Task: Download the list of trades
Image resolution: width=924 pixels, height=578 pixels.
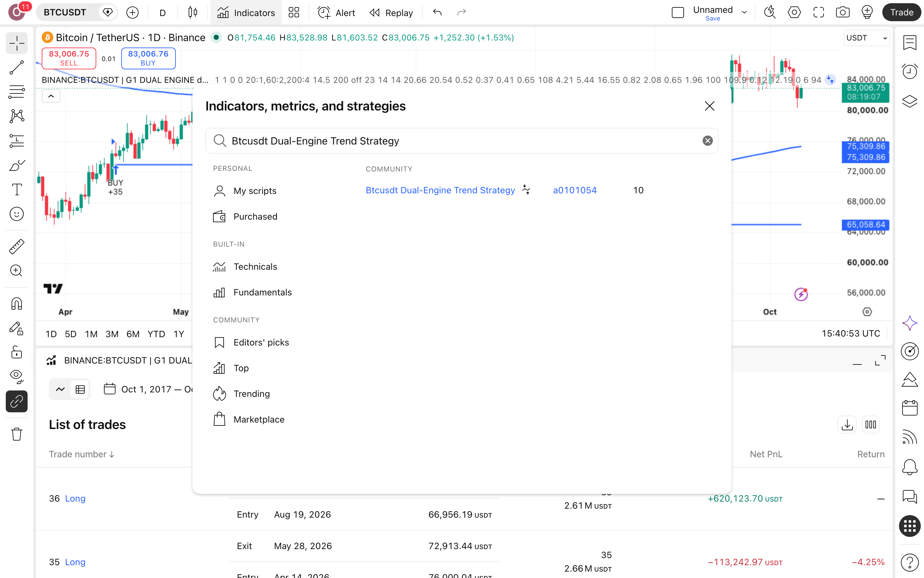Action: (x=847, y=425)
